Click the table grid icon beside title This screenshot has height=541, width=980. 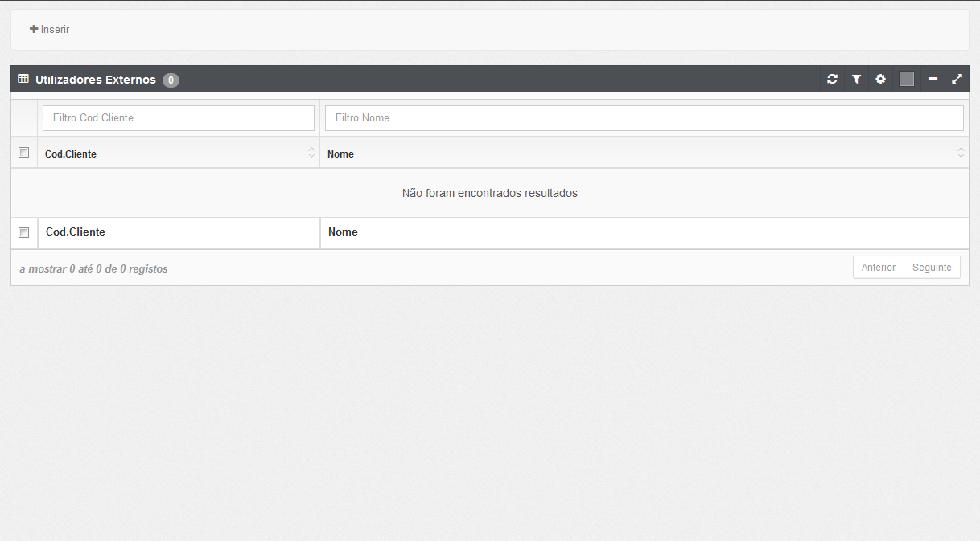tap(23, 79)
